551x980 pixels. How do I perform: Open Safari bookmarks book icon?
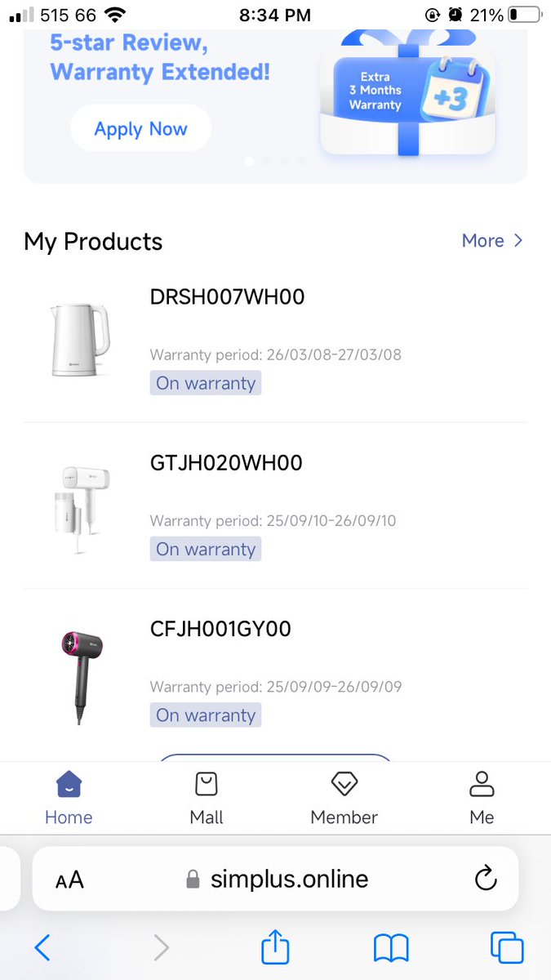(391, 948)
